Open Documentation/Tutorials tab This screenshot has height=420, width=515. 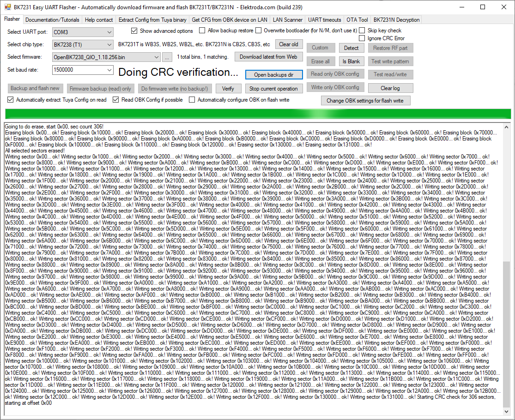tap(52, 20)
